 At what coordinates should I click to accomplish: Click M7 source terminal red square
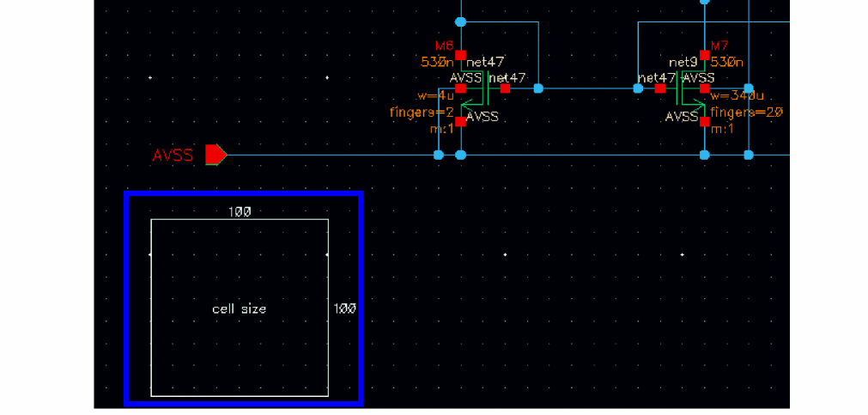point(704,121)
